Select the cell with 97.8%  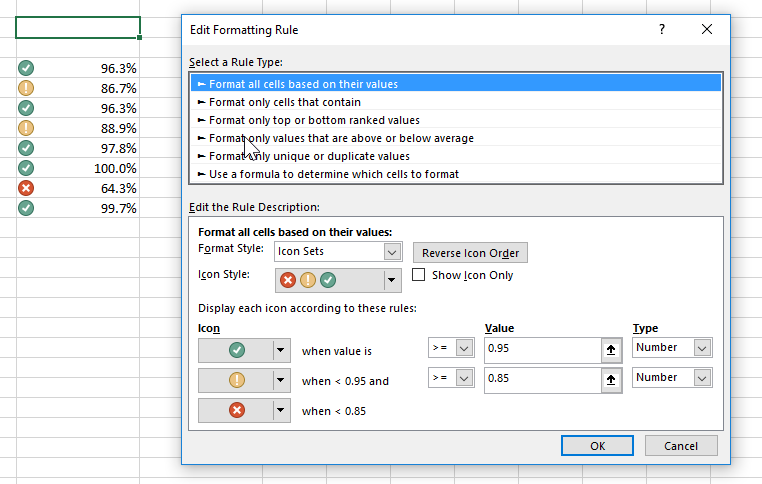(x=78, y=148)
